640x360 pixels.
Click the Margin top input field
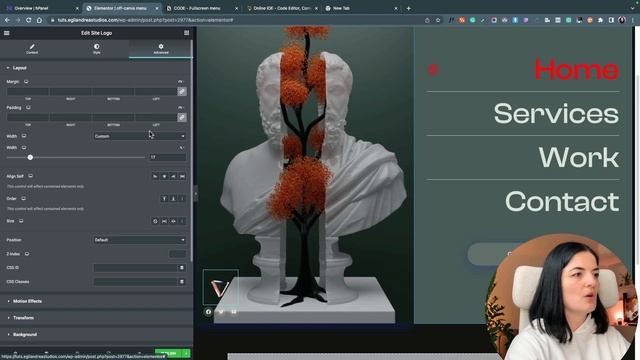pyautogui.click(x=28, y=91)
